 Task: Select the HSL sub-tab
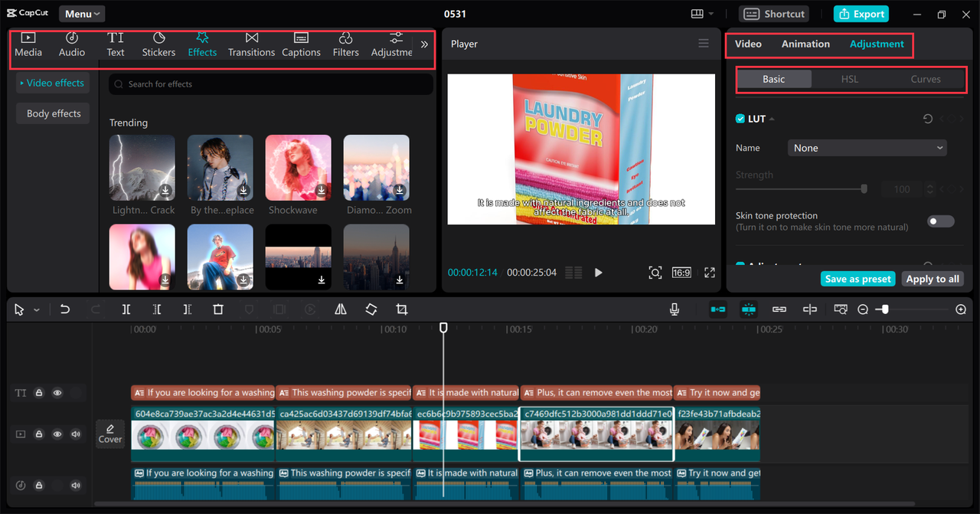[849, 79]
